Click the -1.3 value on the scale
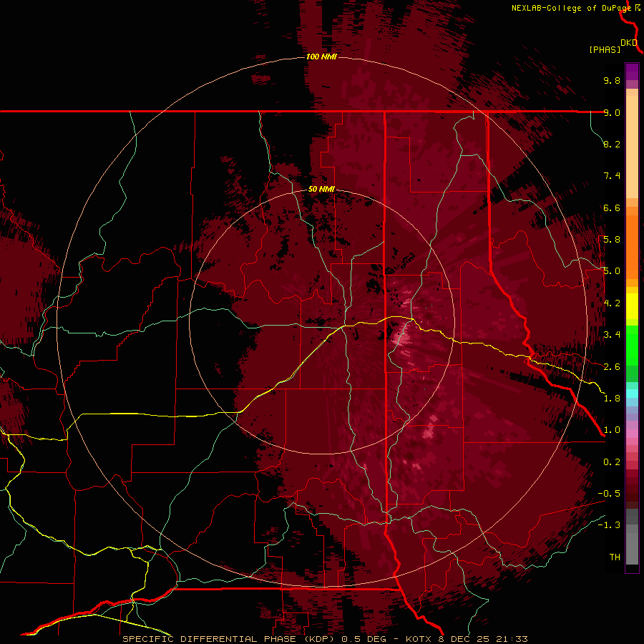This screenshot has height=644, width=644. click(x=609, y=525)
